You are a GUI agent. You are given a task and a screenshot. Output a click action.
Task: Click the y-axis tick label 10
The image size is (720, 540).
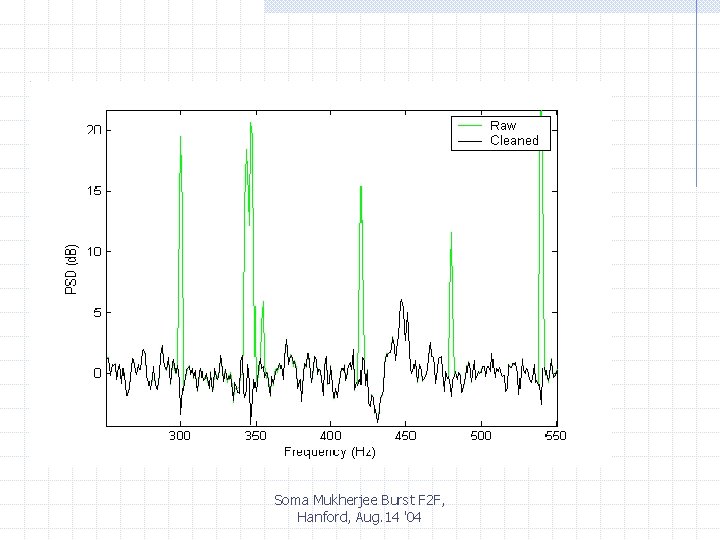[x=94, y=252]
